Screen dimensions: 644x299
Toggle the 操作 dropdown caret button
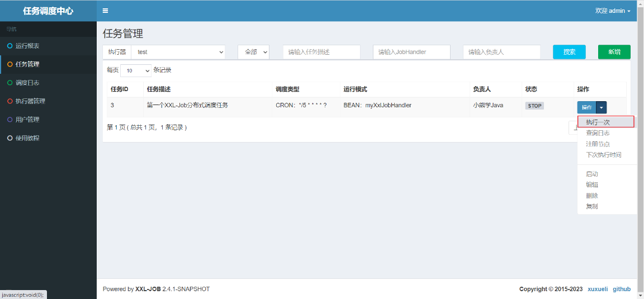coord(602,107)
